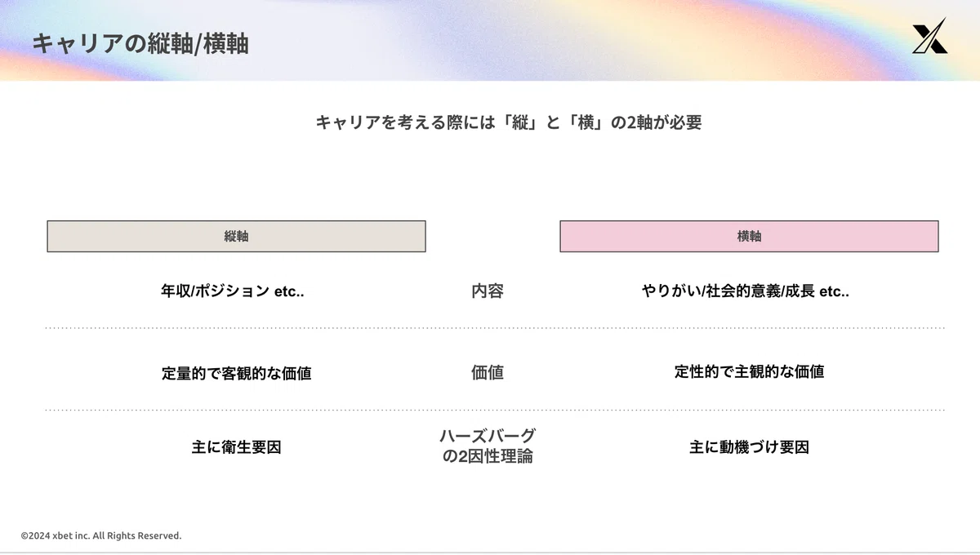Select the ハーズバーグの2因性理論 label
The height and width of the screenshot is (555, 980).
pos(488,446)
